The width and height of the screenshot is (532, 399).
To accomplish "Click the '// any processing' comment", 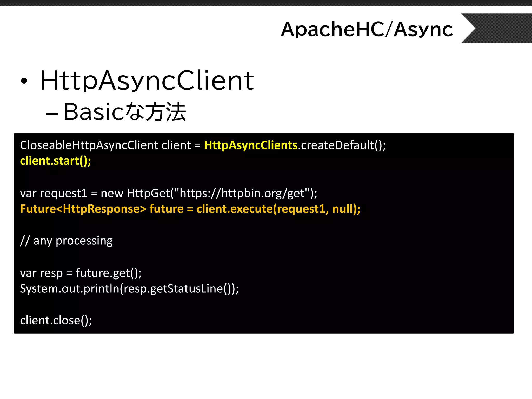I will point(66,241).
